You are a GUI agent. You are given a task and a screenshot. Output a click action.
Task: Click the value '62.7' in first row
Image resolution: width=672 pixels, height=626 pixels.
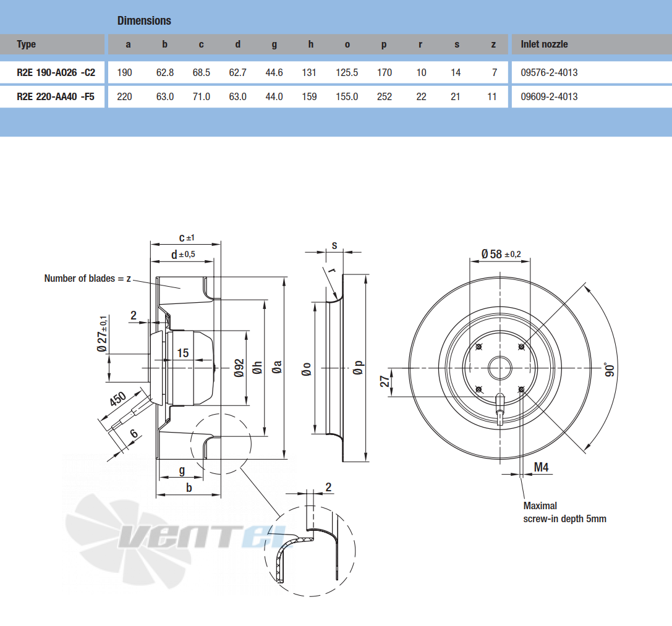pos(238,72)
